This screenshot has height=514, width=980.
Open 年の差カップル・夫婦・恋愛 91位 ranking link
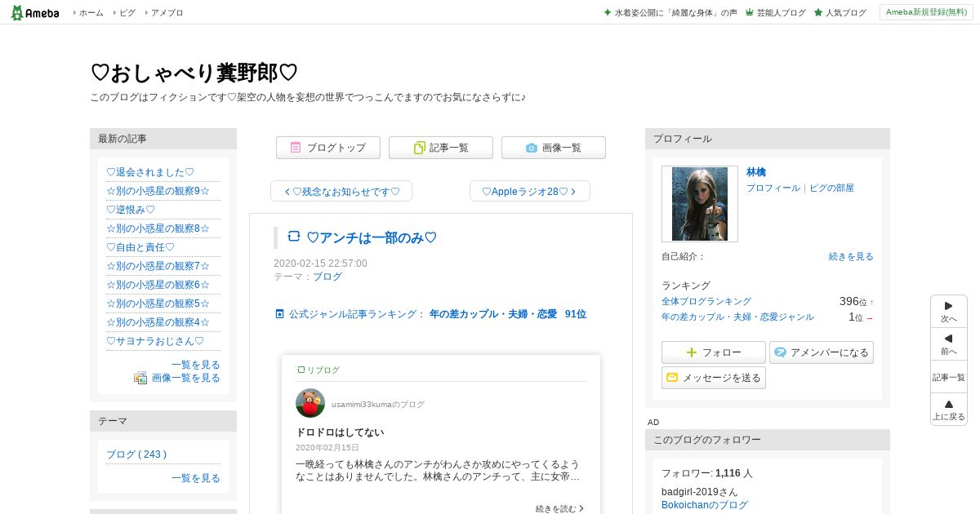(508, 314)
